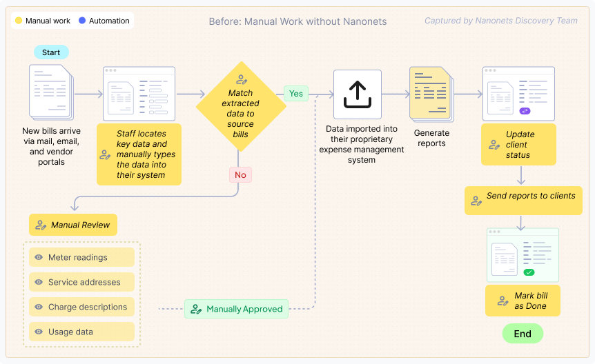Select the Manual Review box
595x364 pixels.
pos(73,225)
